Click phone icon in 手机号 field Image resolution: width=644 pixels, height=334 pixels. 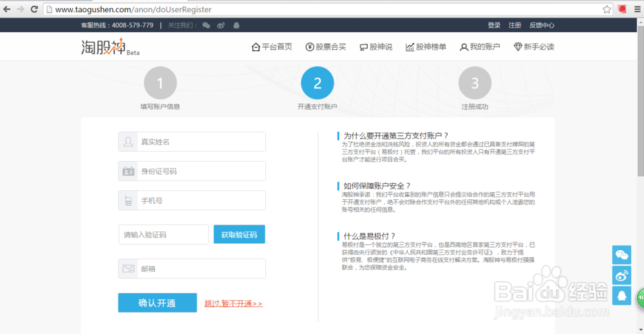pos(129,201)
